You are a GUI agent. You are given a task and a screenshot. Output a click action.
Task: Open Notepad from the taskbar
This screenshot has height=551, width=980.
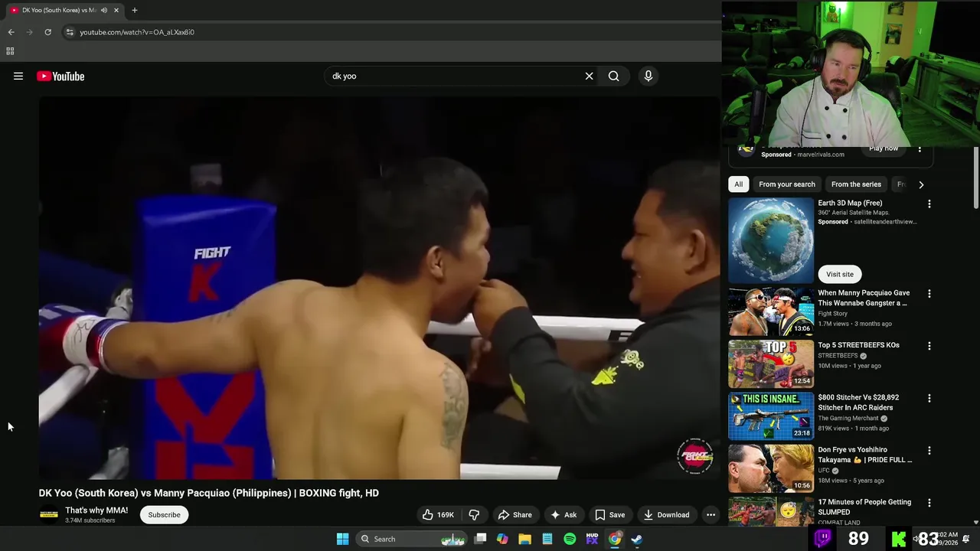(547, 539)
